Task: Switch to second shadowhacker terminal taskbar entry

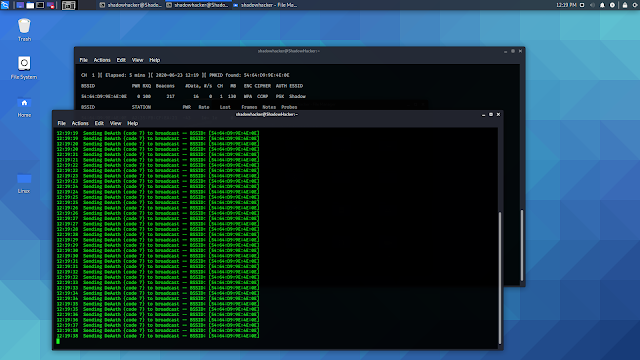Action: [x=197, y=5]
